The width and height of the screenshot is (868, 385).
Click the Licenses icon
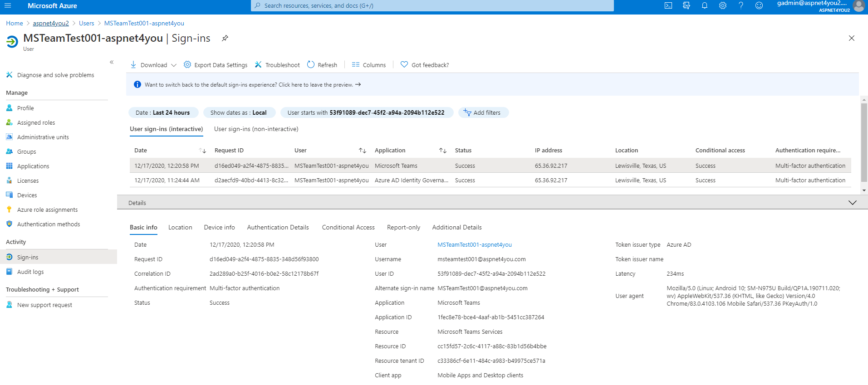[x=10, y=180]
